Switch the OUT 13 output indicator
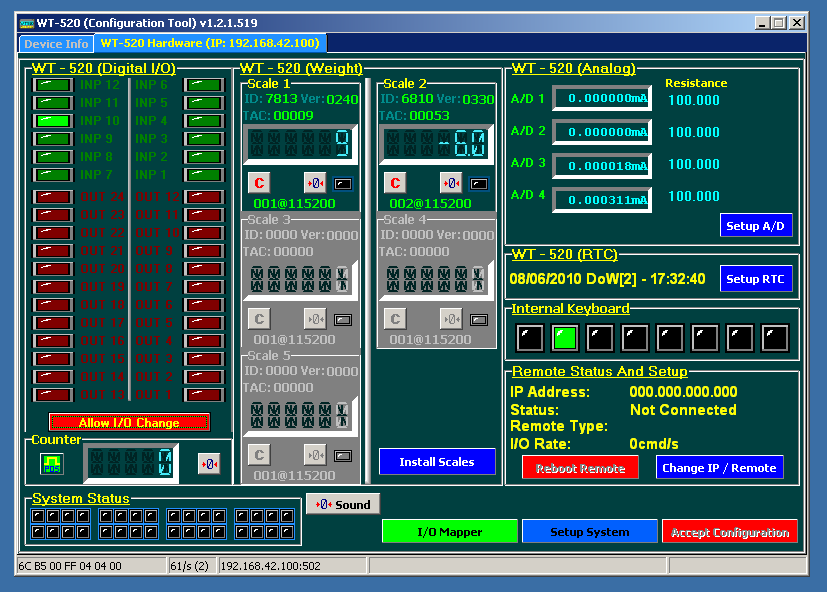This screenshot has height=592, width=827. coord(53,395)
